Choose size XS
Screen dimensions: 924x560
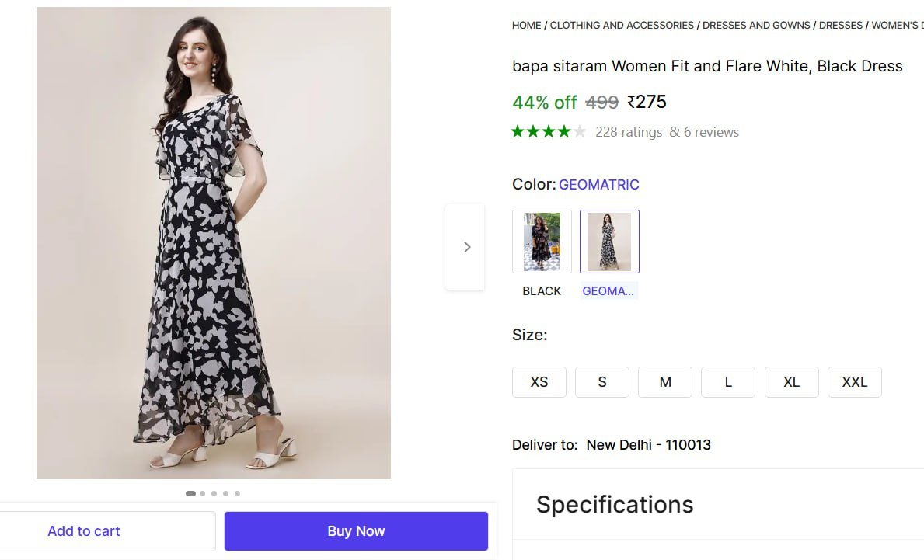[539, 382]
